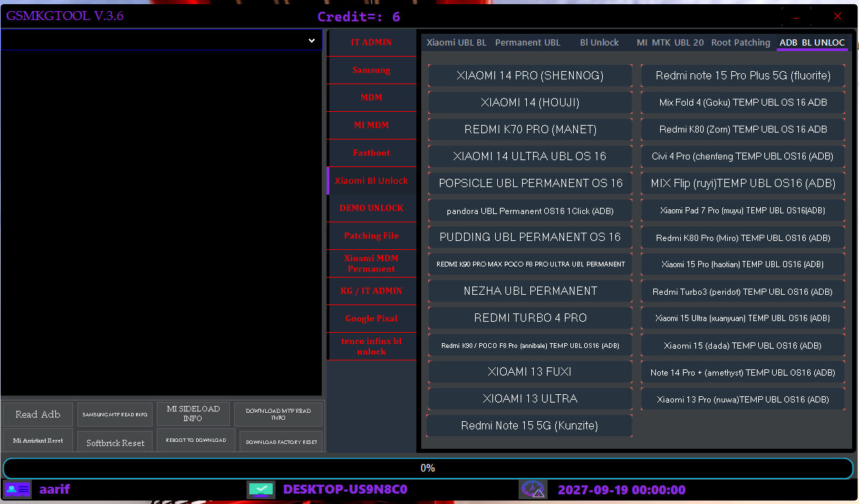Select Google Pixal sidebar item
The height and width of the screenshot is (504, 859).
tap(371, 319)
